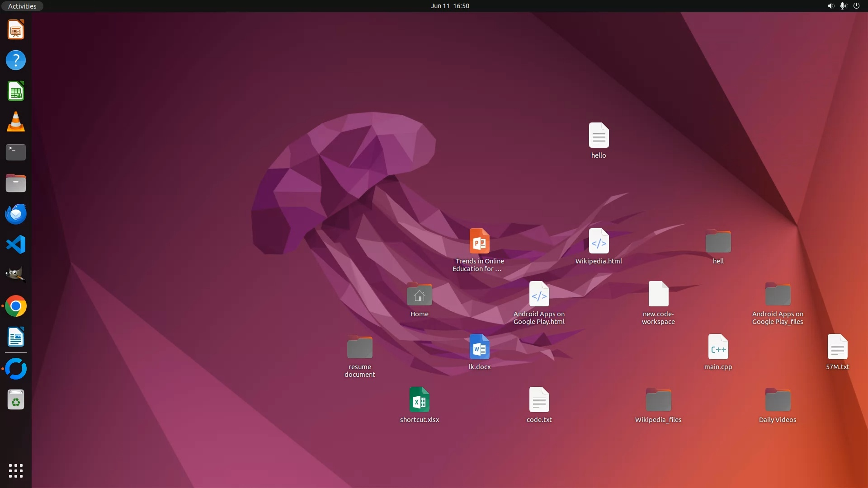
Task: Open Visual Studio Code from dock
Action: coord(16,244)
